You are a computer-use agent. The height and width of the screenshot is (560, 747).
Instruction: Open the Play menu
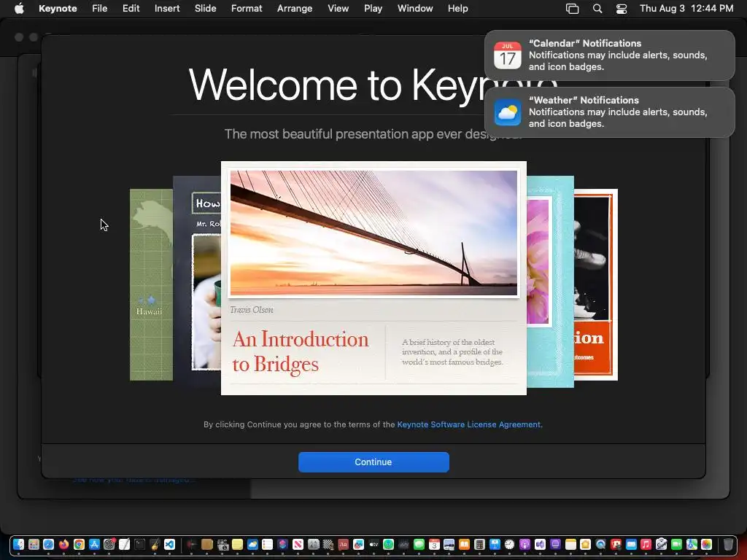373,8
